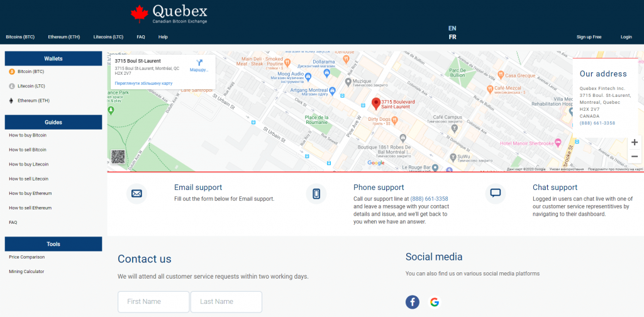Viewport: 644px width, 317px height.
Task: Open How to buy Litecoin guide
Action: click(29, 164)
